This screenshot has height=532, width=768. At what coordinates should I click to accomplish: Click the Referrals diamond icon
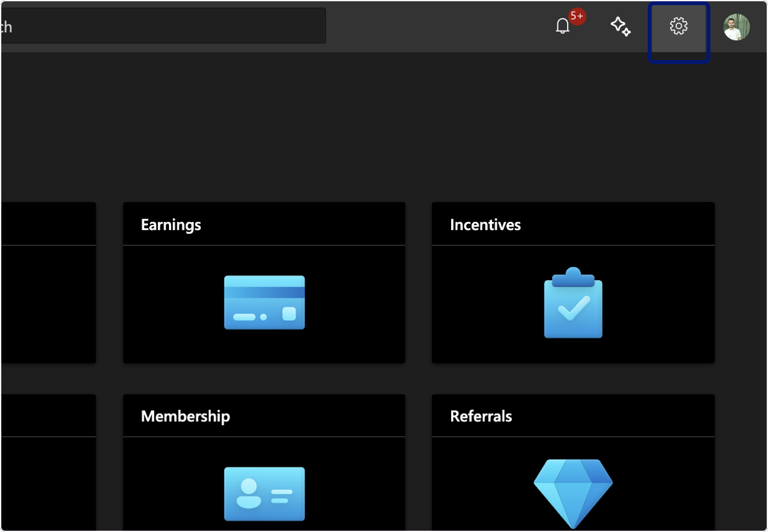573,494
